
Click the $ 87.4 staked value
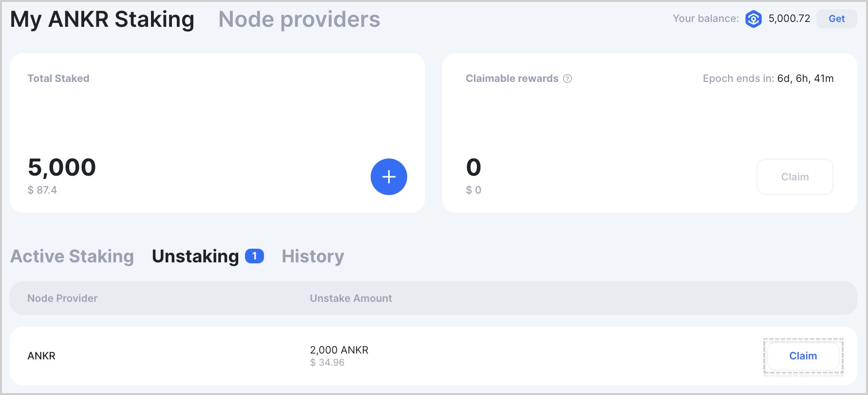click(x=42, y=190)
